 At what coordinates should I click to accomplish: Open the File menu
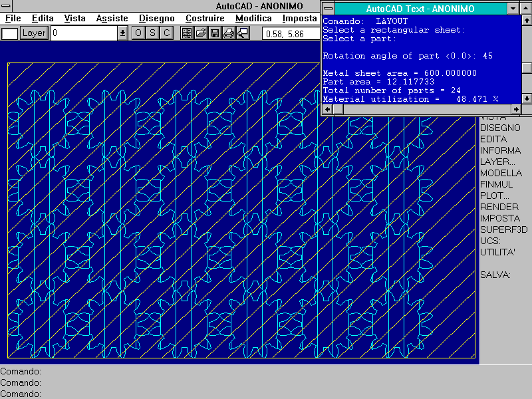coord(13,19)
